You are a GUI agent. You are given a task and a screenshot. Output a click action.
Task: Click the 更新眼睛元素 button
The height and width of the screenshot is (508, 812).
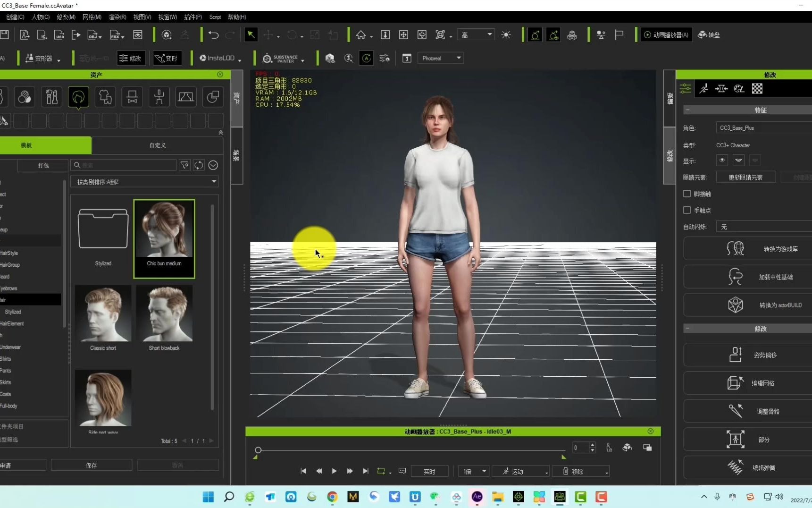745,178
